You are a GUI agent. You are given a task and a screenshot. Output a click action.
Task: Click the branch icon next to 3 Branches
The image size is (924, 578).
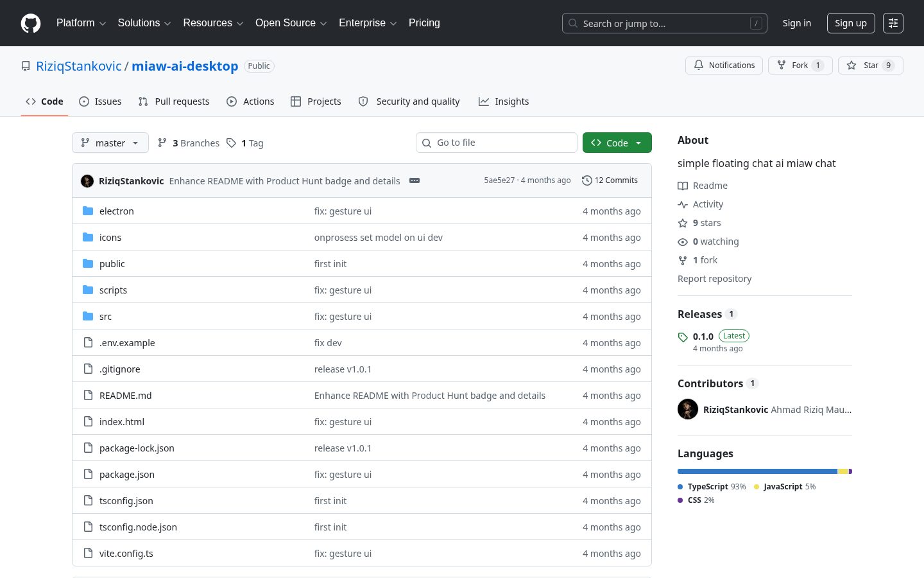click(162, 143)
